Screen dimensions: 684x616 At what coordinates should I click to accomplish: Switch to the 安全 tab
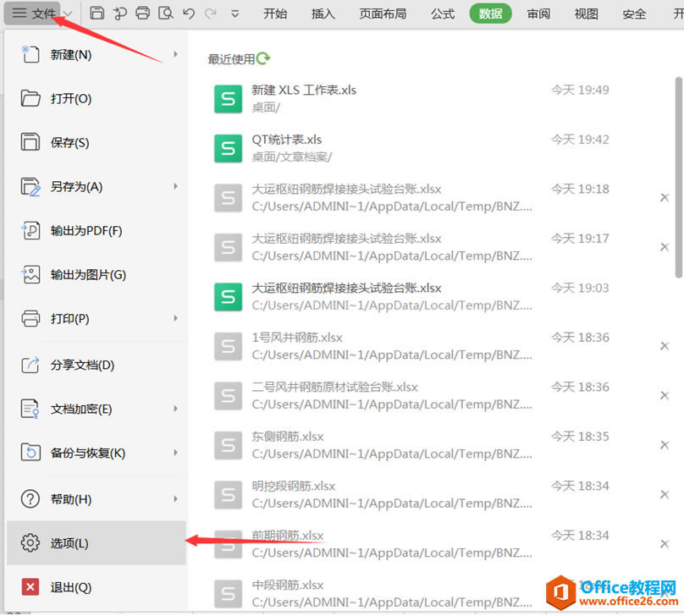tap(634, 14)
